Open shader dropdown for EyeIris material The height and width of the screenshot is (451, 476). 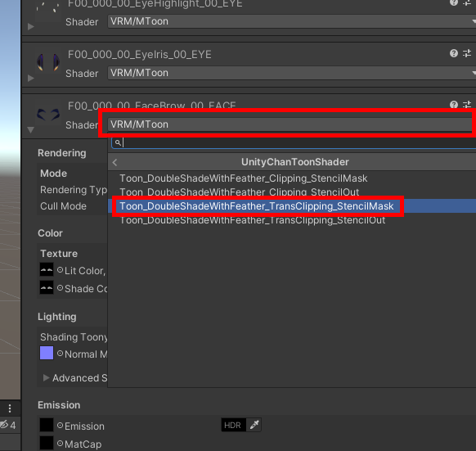[291, 73]
